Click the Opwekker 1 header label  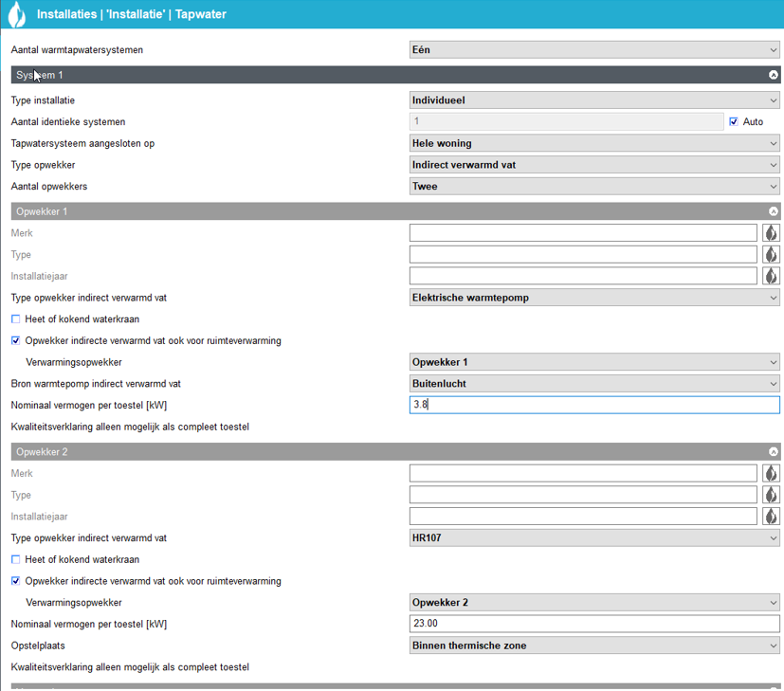42,211
